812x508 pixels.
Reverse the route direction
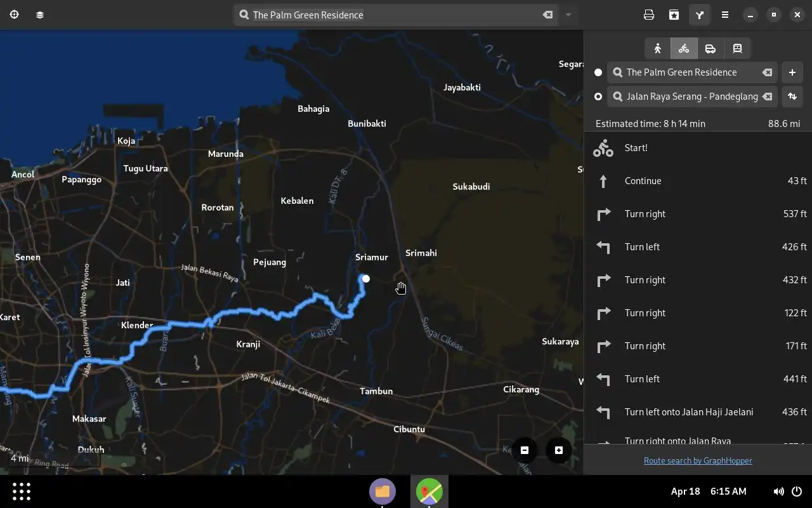pyautogui.click(x=792, y=97)
